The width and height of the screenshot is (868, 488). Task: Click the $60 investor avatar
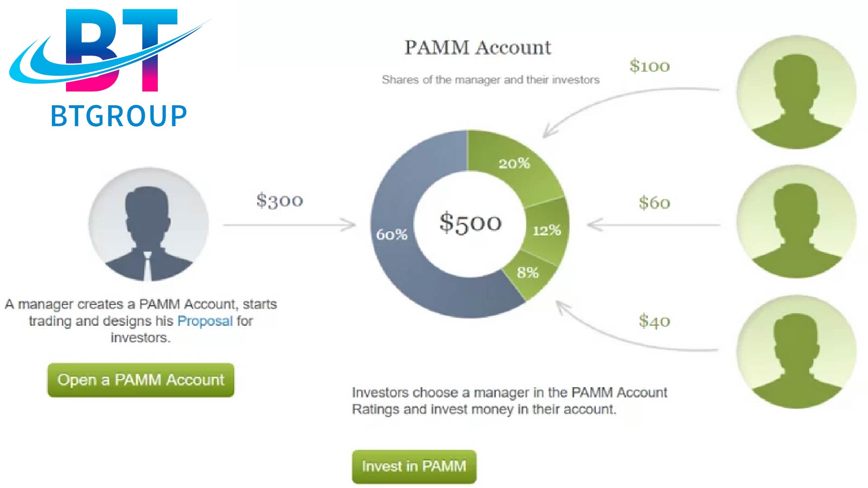pyautogui.click(x=796, y=221)
